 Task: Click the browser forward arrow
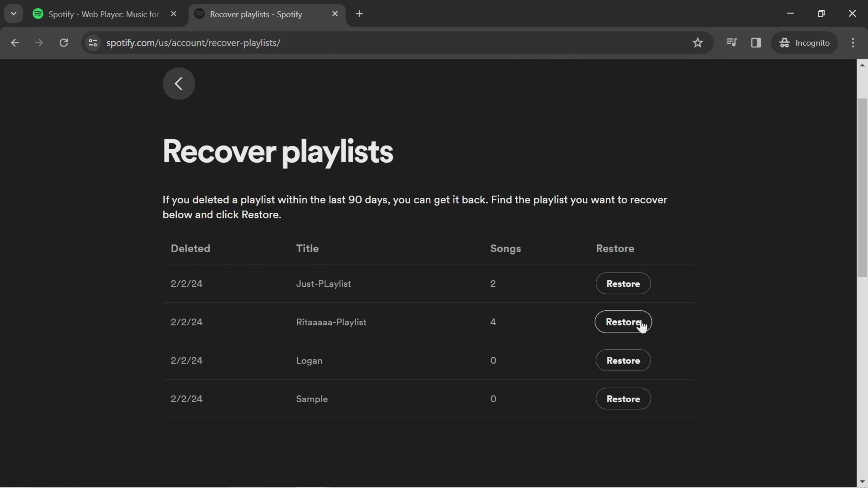[x=39, y=43]
